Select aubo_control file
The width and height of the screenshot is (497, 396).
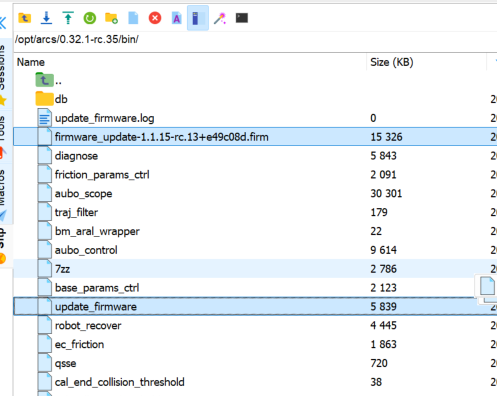point(255,250)
